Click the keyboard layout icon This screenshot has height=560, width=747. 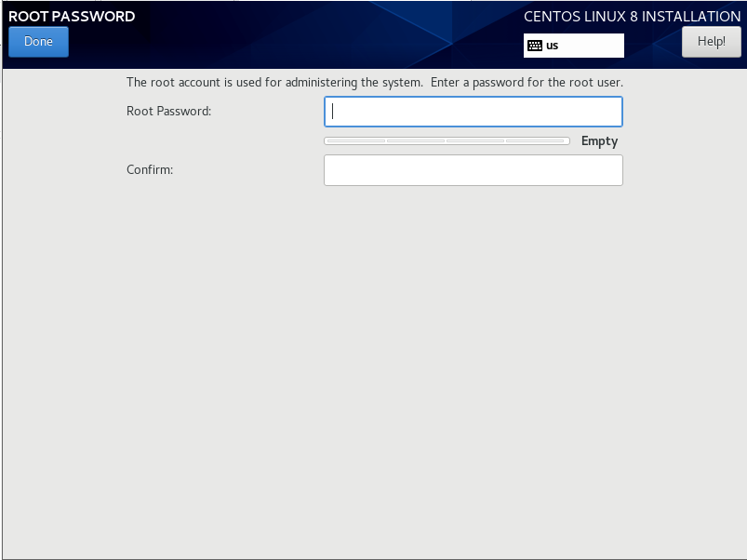(x=535, y=46)
